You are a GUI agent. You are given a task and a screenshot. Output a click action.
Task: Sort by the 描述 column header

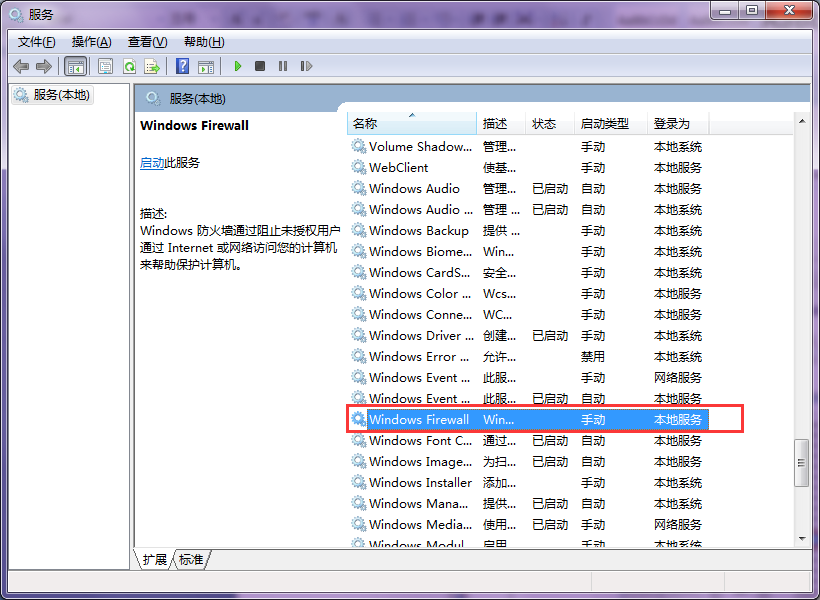[x=500, y=123]
